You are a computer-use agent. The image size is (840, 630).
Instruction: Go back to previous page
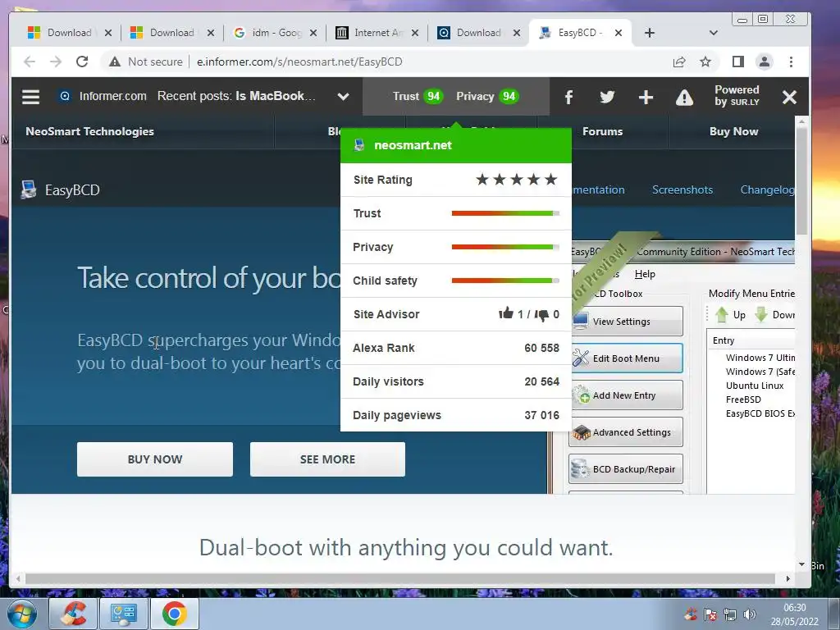(30, 62)
